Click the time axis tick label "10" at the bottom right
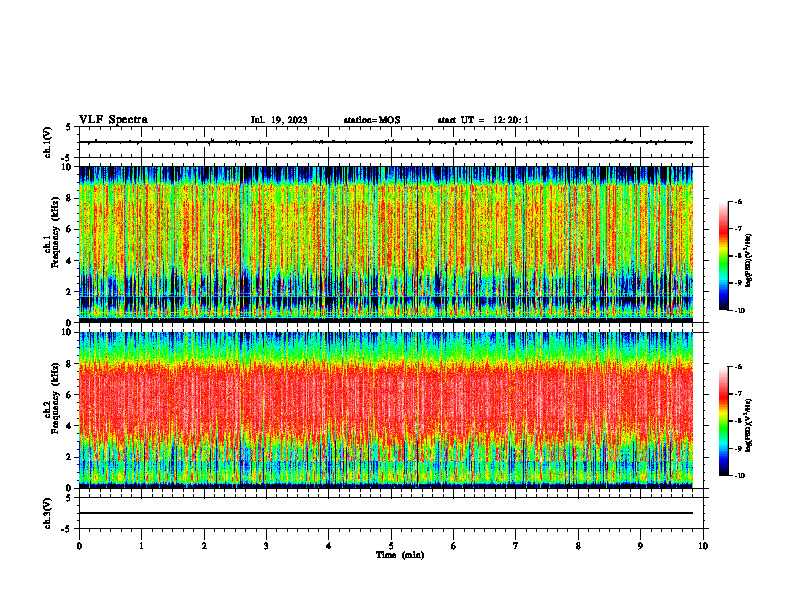The height and width of the screenshot is (612, 792). (x=703, y=546)
